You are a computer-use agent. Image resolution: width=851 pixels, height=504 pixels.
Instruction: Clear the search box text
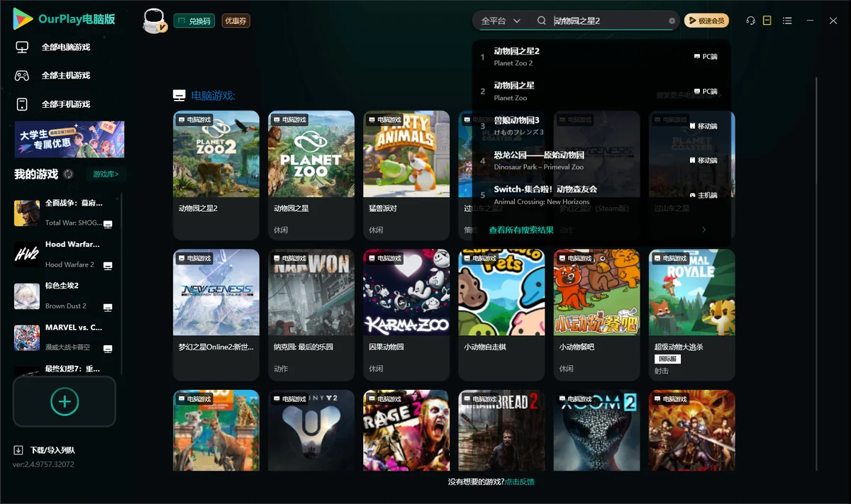coord(672,21)
